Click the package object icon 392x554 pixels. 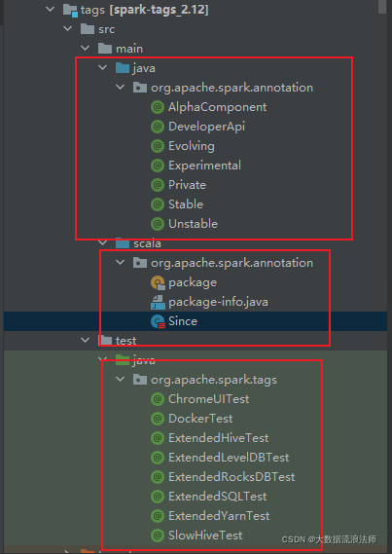tap(158, 282)
